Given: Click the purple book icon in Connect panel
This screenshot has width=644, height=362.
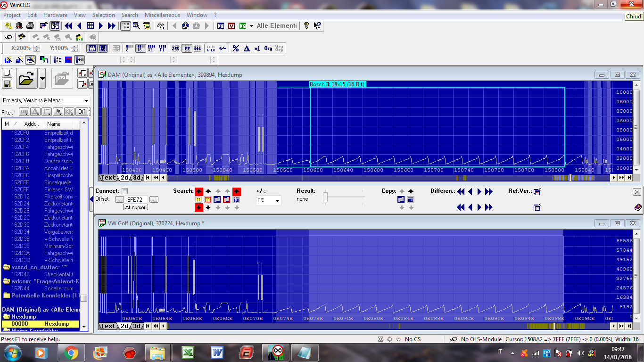Looking at the screenshot, I should tap(637, 207).
